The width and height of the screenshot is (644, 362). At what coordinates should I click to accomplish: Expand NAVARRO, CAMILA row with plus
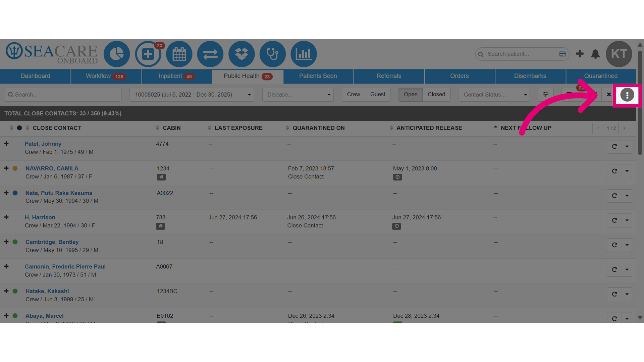pyautogui.click(x=6, y=168)
